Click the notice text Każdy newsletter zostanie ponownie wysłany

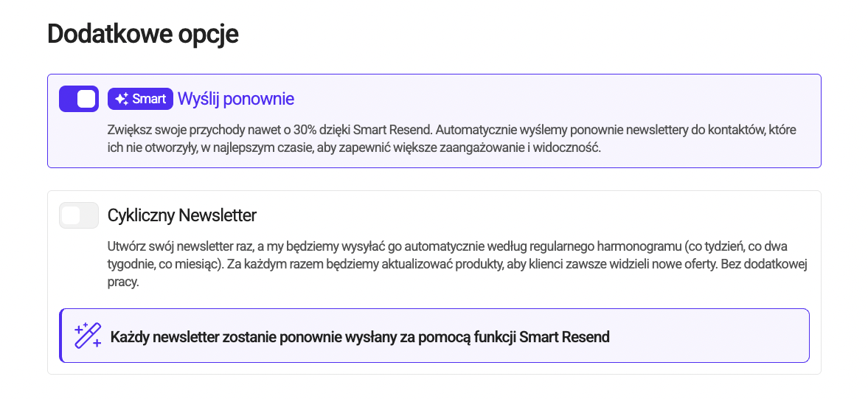click(x=360, y=336)
